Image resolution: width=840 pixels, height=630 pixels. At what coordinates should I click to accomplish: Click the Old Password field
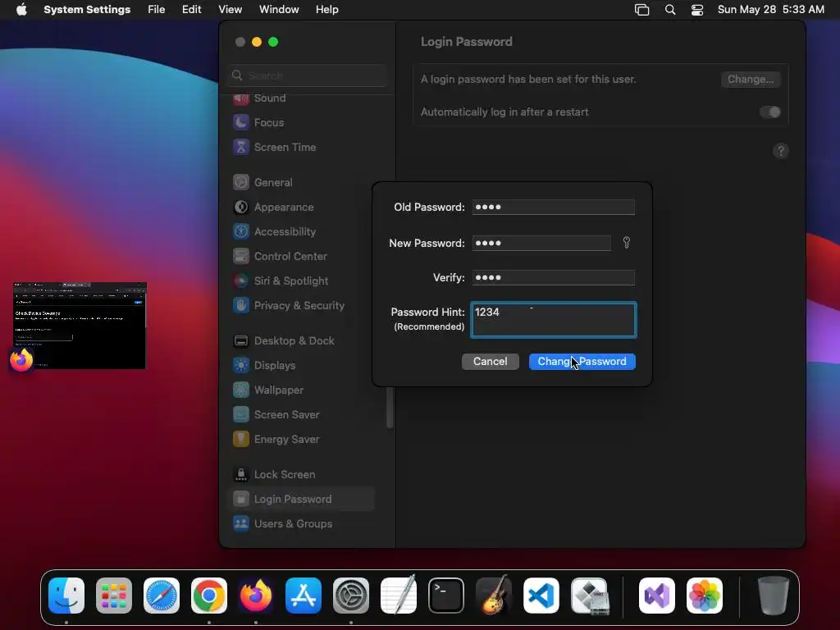(554, 207)
